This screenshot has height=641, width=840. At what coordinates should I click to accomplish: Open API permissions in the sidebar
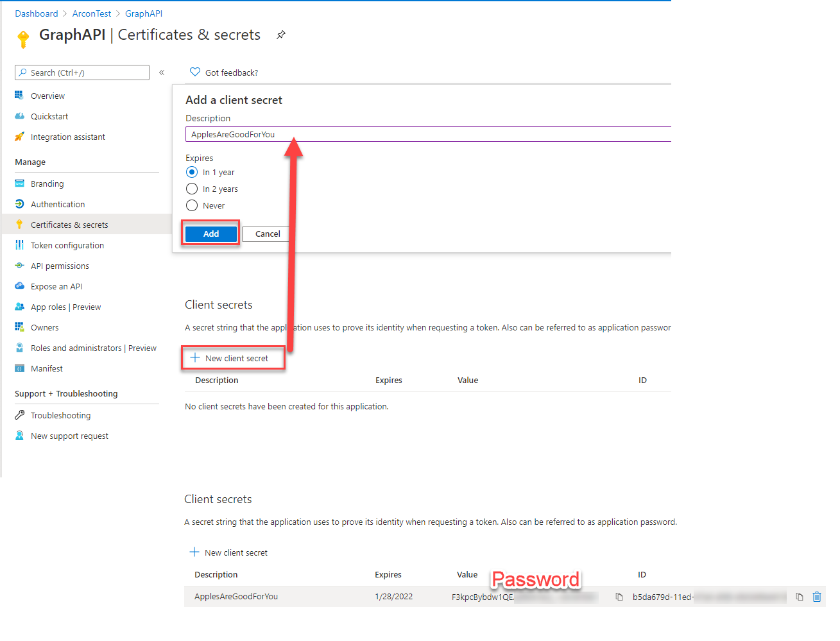tap(60, 266)
